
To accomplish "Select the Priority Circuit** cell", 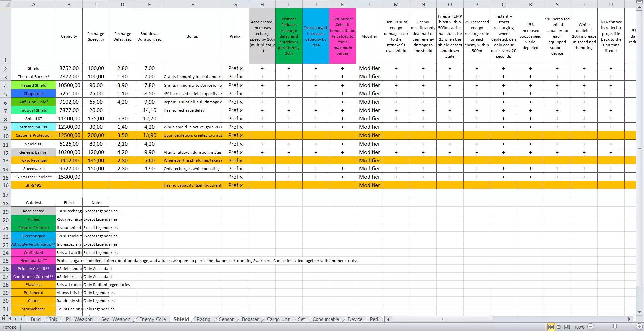I will coord(34,269).
